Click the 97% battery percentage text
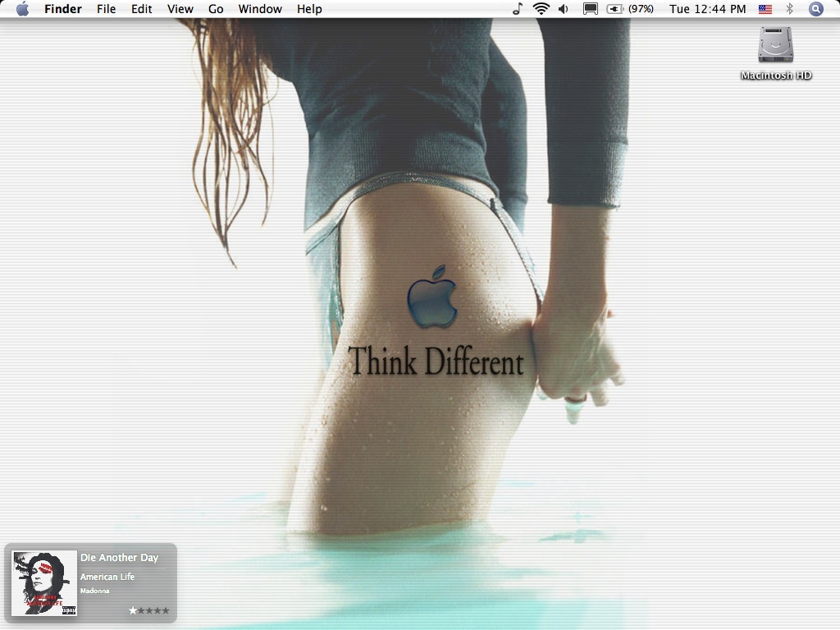The width and height of the screenshot is (840, 630). 641,9
